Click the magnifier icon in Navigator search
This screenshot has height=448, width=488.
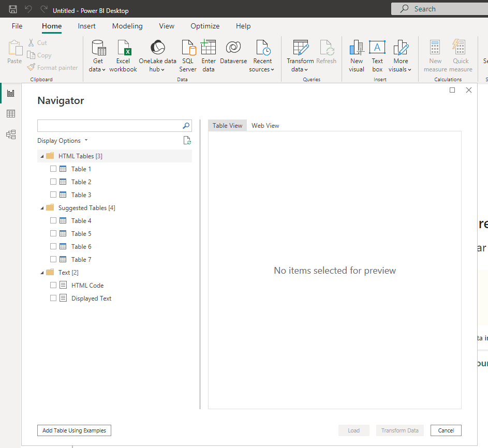(x=186, y=126)
